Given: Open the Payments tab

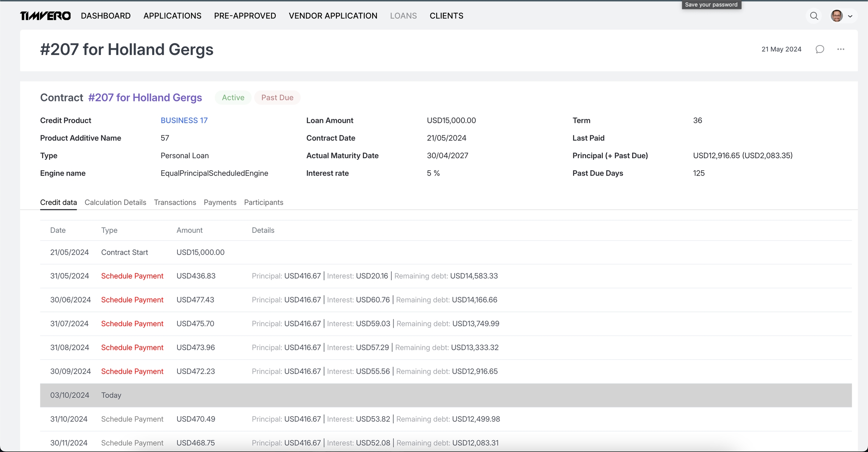Looking at the screenshot, I should point(220,202).
